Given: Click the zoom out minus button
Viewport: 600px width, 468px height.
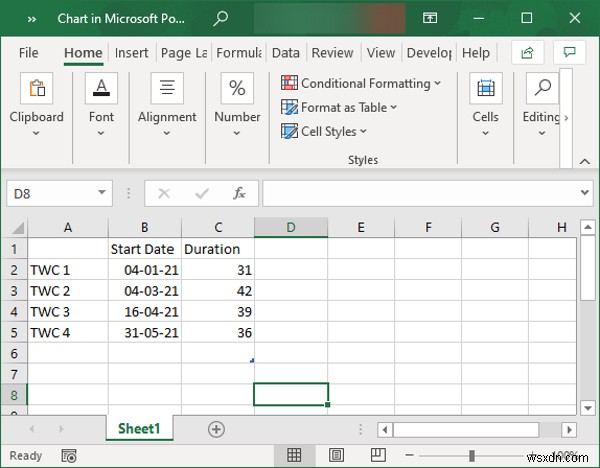Looking at the screenshot, I should (409, 455).
